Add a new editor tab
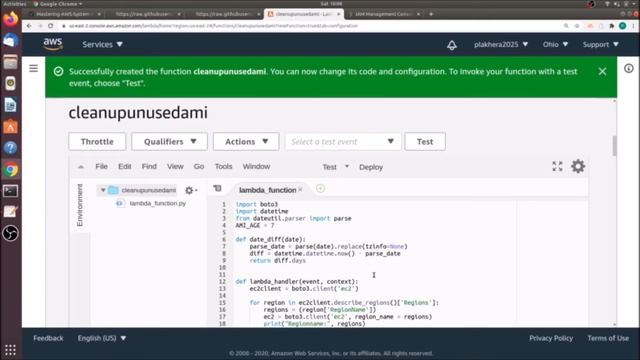640x360 pixels. tap(320, 189)
